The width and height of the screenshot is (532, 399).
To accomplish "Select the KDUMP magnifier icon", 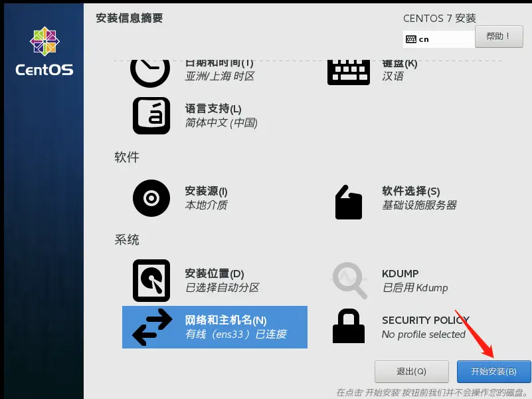I will pyautogui.click(x=349, y=280).
